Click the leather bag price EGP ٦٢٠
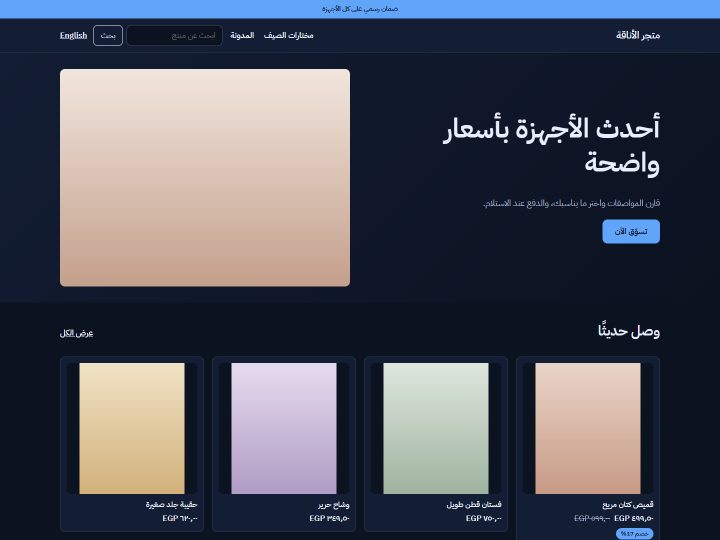The width and height of the screenshot is (720, 540). [180, 518]
